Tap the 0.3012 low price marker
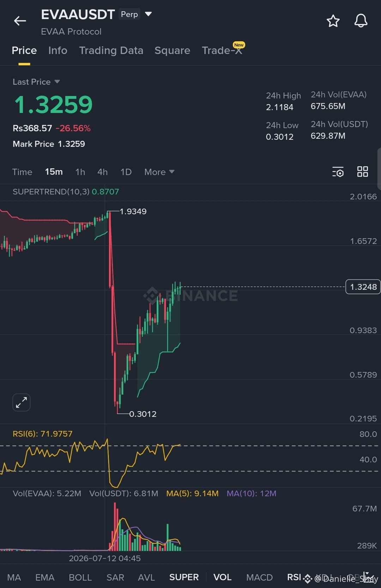The height and width of the screenshot is (588, 381). 143,414
